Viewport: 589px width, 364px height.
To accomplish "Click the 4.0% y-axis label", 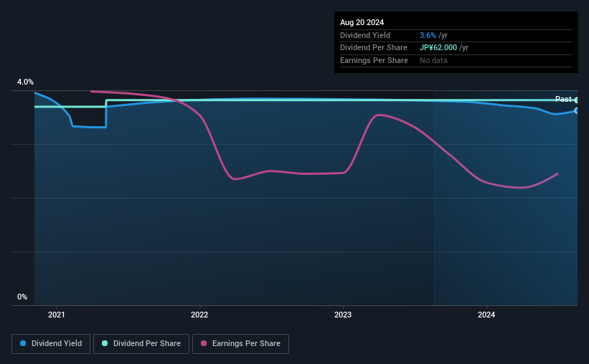I will [25, 82].
